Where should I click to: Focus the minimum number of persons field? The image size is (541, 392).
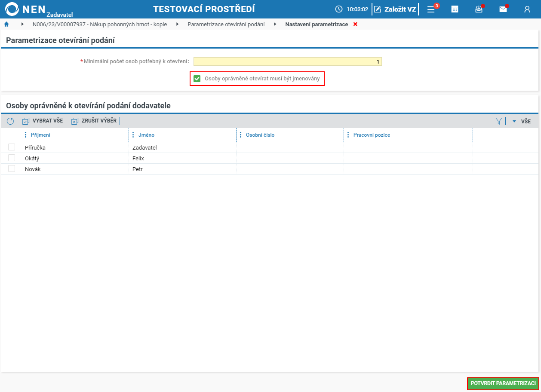click(288, 61)
